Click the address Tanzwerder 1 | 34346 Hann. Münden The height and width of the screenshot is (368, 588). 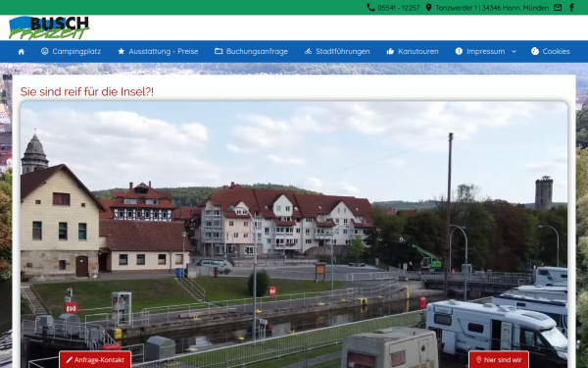(x=492, y=8)
